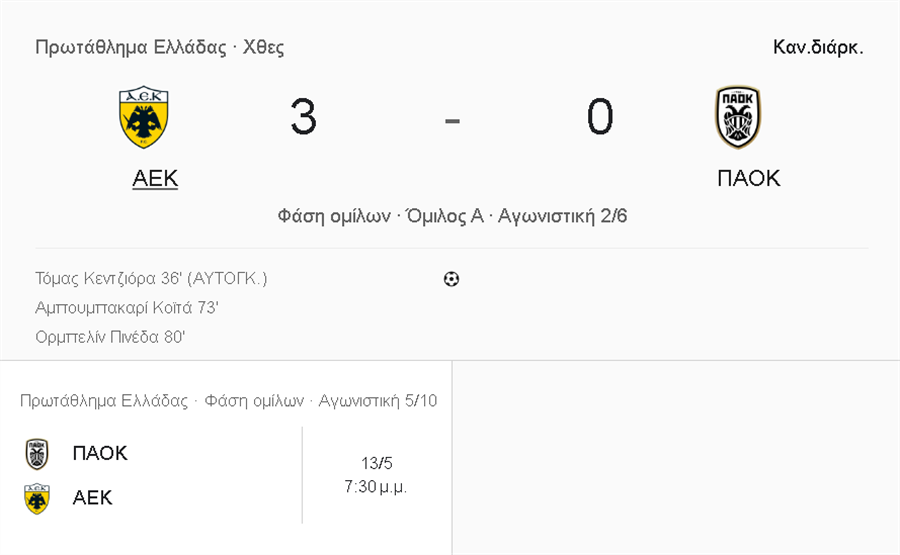The image size is (900, 555).
Task: Select small AEK logo in upcoming fixture
Action: [x=37, y=498]
